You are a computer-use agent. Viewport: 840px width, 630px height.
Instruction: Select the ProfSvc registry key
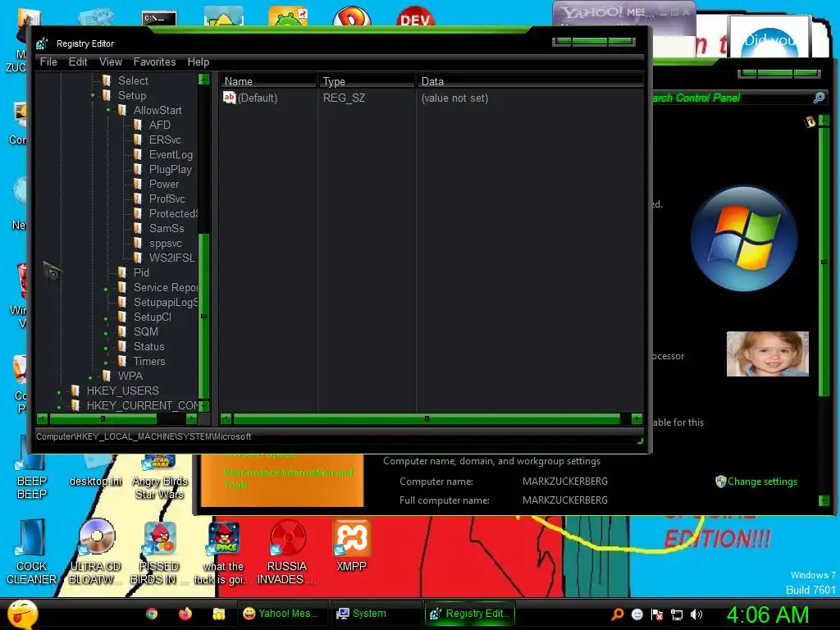tap(167, 199)
